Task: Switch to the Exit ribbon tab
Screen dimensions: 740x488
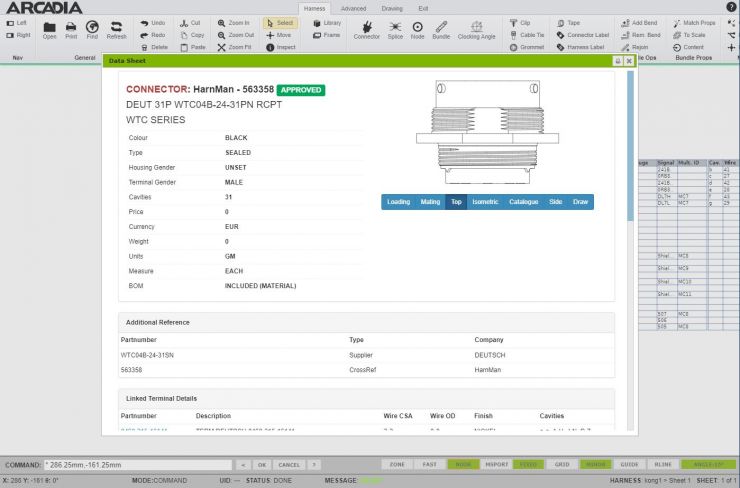Action: (423, 8)
